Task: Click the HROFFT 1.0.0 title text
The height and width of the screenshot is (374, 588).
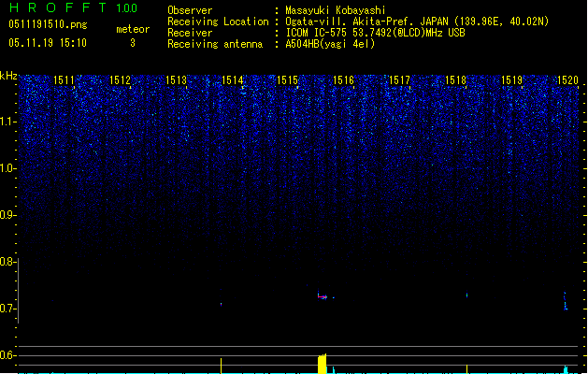Action: click(x=73, y=7)
